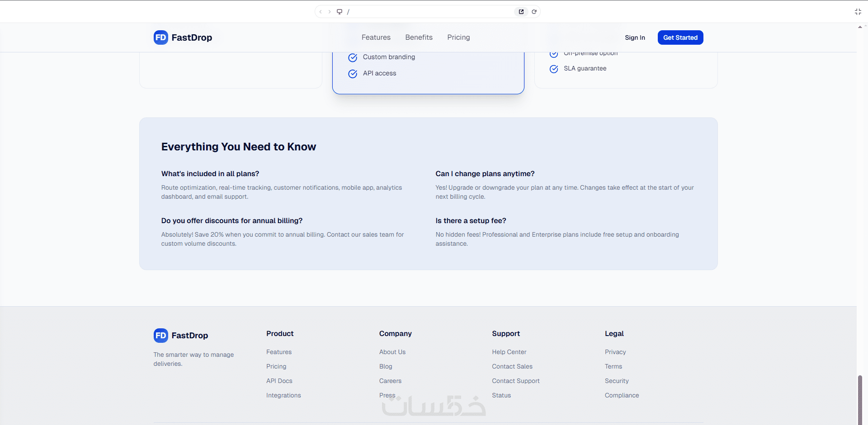868x425 pixels.
Task: Click the Legal footer column heading
Action: tap(614, 334)
